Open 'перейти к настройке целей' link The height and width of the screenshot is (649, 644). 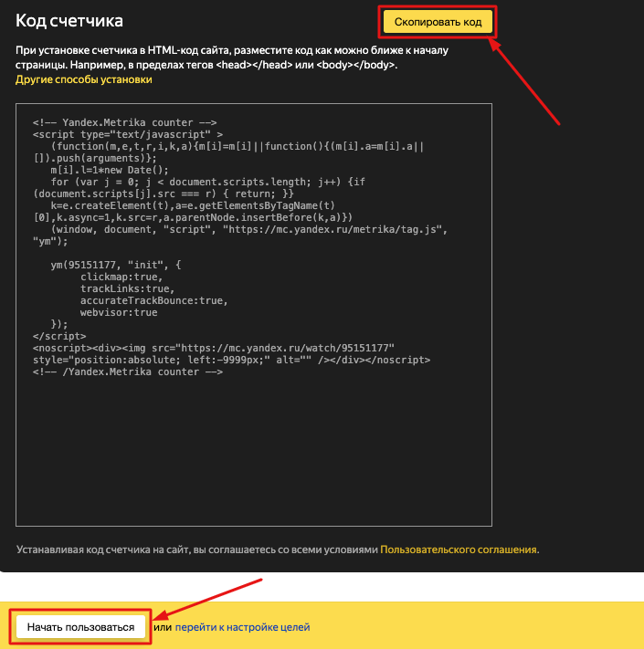(x=242, y=627)
